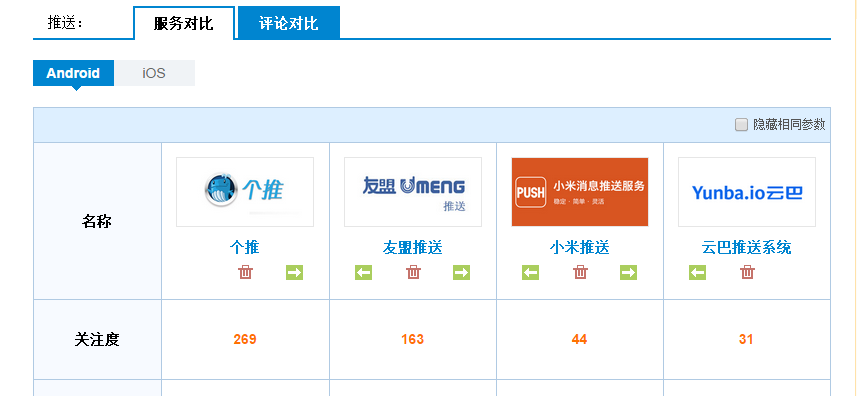The height and width of the screenshot is (396, 857).
Task: Move 个推 column right with arrow icon
Action: tap(294, 272)
